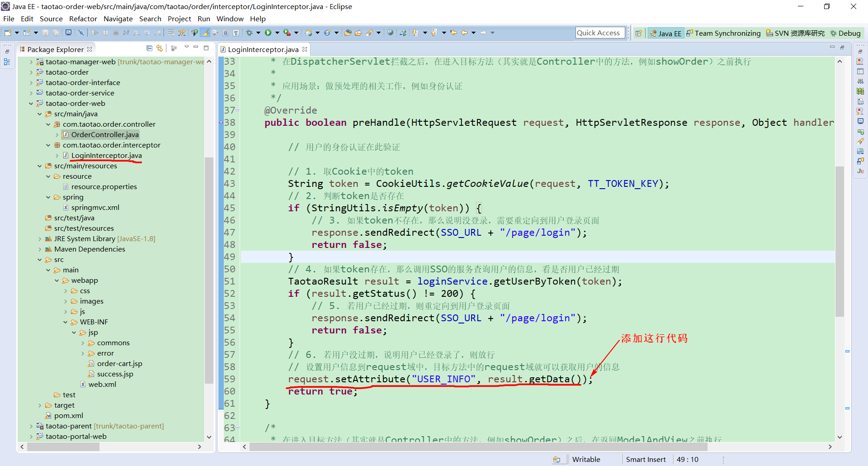Image resolution: width=868 pixels, height=466 pixels.
Task: Click the Next Annotation down-arrow icon
Action: coord(415,33)
